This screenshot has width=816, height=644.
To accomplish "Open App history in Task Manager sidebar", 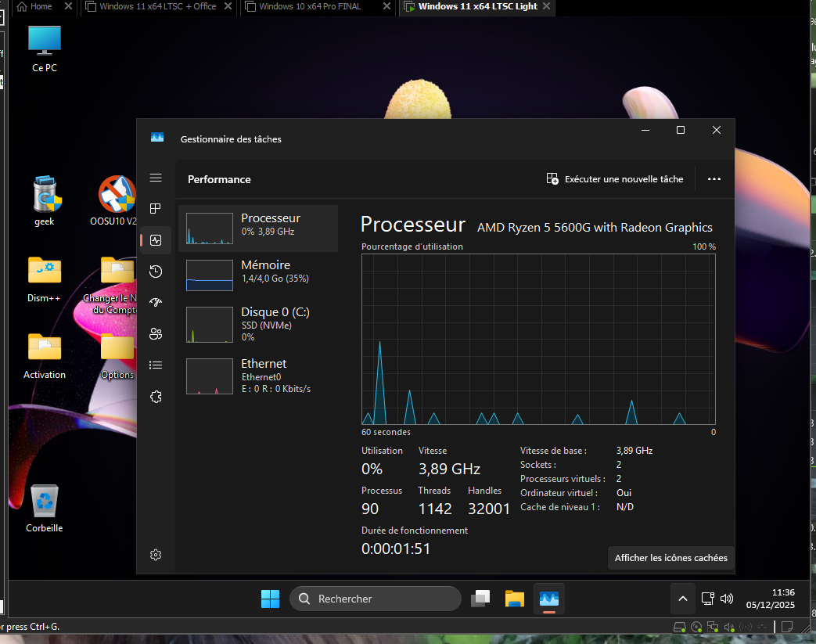I will [156, 272].
